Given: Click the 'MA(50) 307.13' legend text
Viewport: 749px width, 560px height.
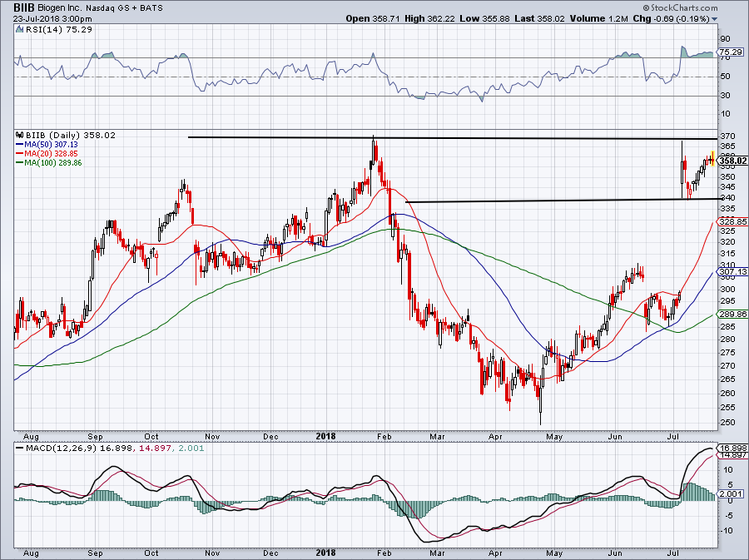Looking at the screenshot, I should [51, 144].
